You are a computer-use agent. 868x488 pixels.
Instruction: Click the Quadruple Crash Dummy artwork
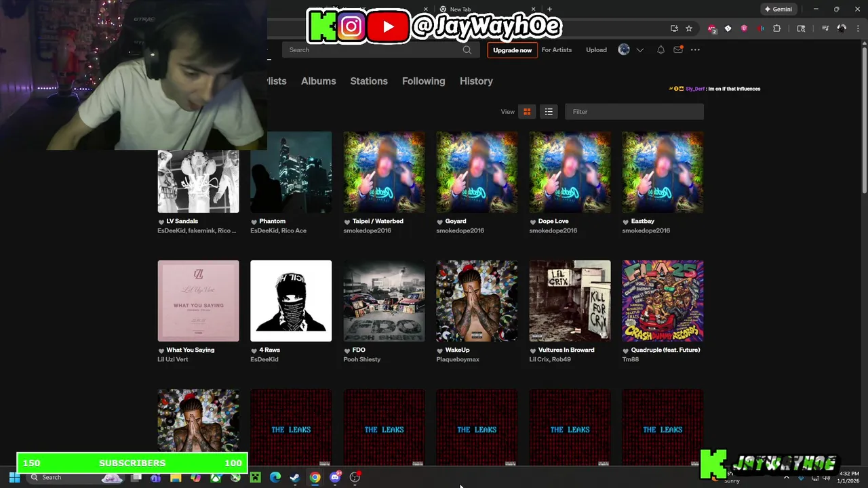pyautogui.click(x=663, y=301)
